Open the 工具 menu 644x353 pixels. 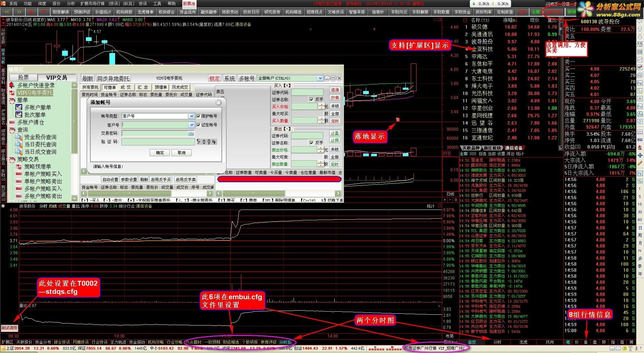[157, 3]
